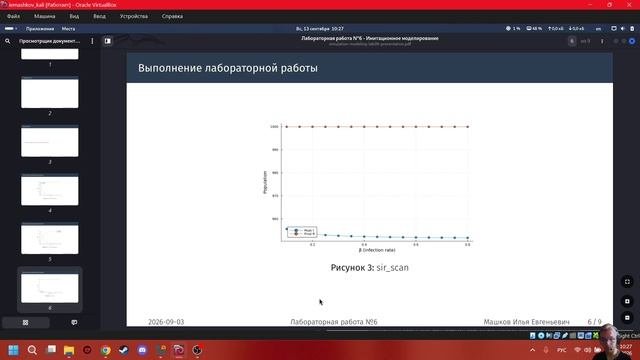640x360 pixels.
Task: Click the keyboard layout indicator in the guest panel
Action: [598, 29]
